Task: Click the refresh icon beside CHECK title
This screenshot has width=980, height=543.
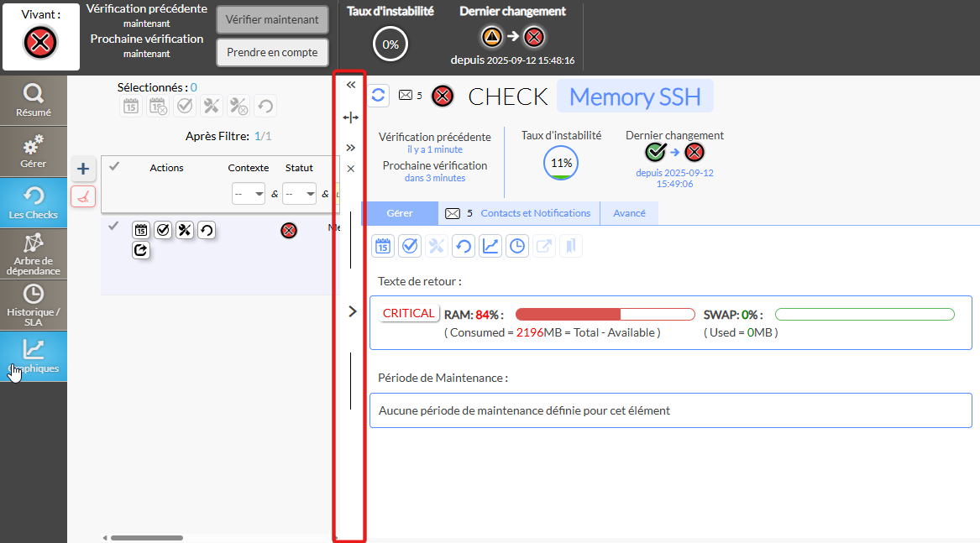Action: pos(379,95)
